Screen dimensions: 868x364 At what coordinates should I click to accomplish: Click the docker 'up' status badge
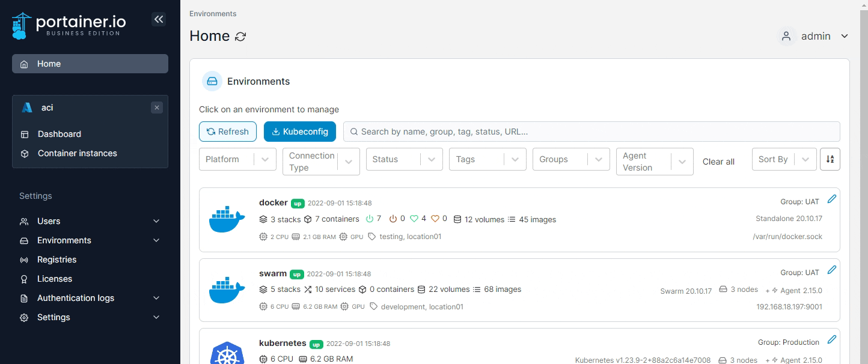(x=298, y=204)
